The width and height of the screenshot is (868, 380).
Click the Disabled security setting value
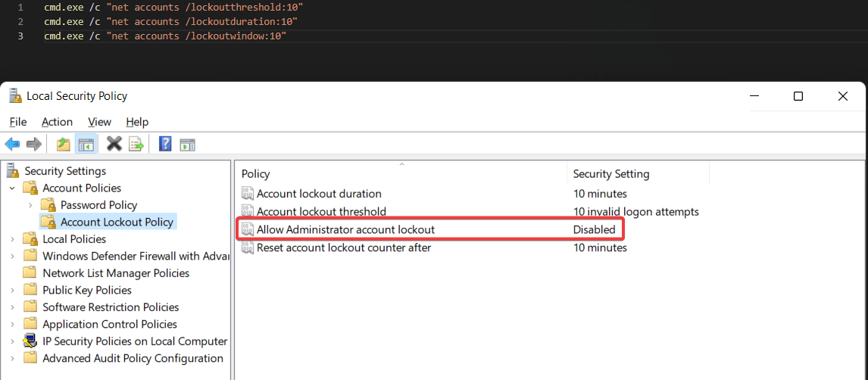click(x=594, y=229)
